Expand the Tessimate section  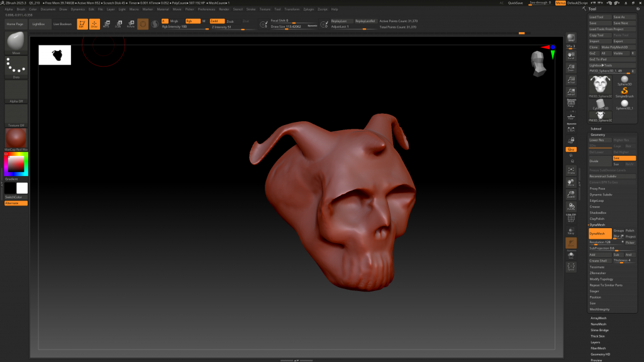tap(597, 267)
